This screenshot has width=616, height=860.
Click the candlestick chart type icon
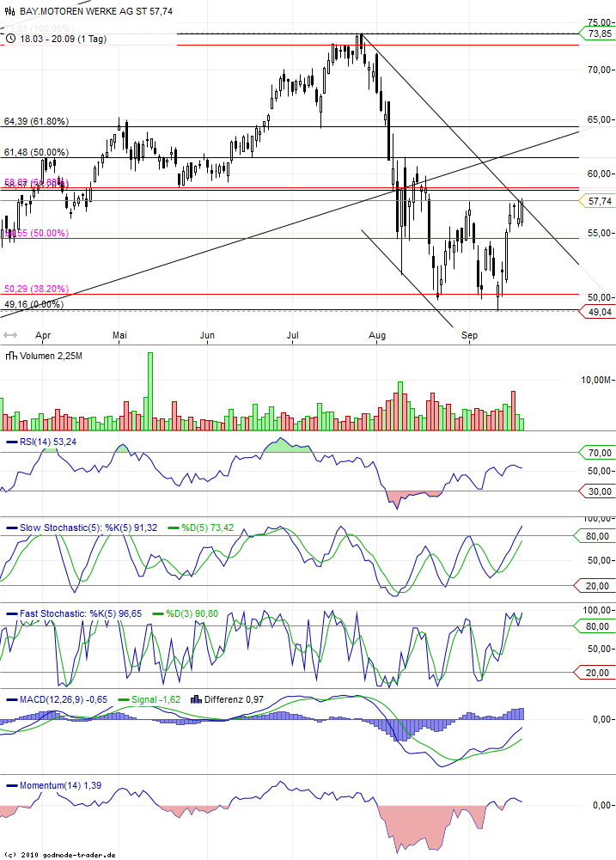(10, 11)
